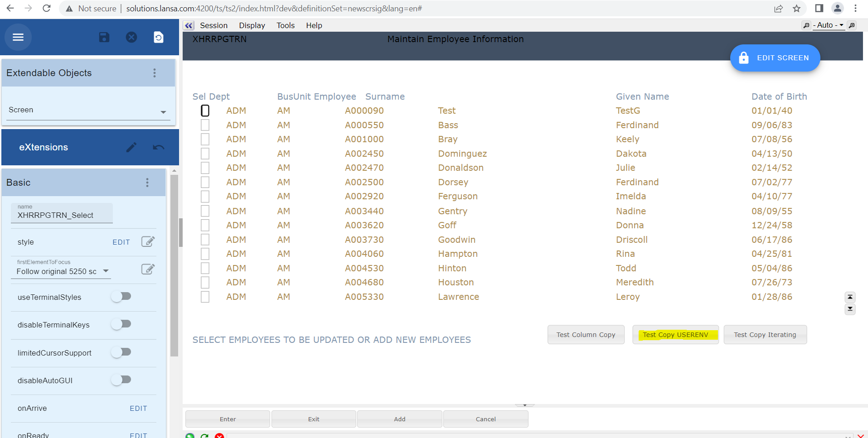Enable the disableTerminalKeys option

coord(121,324)
